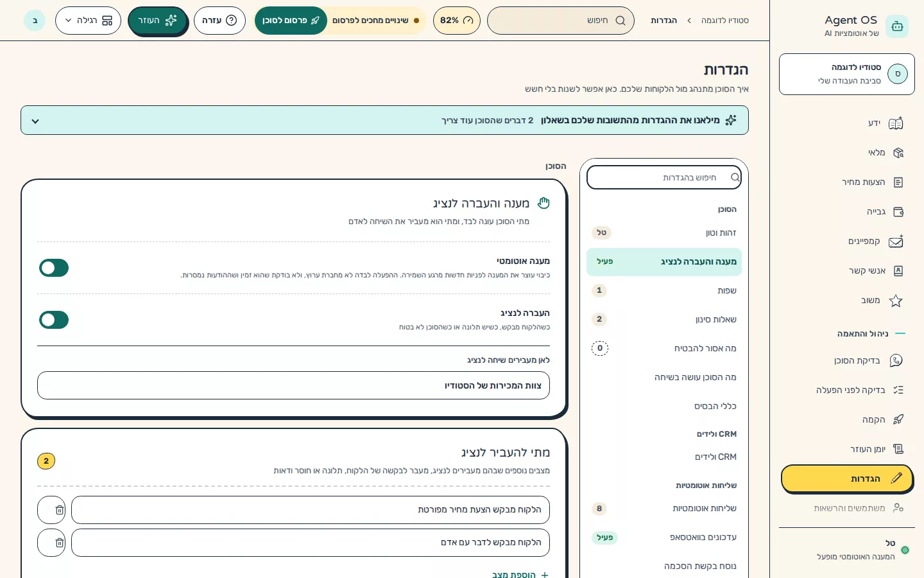This screenshot has width=924, height=578.
Task: Open בדיקת הסוכן via its chat icon
Action: [x=896, y=361]
